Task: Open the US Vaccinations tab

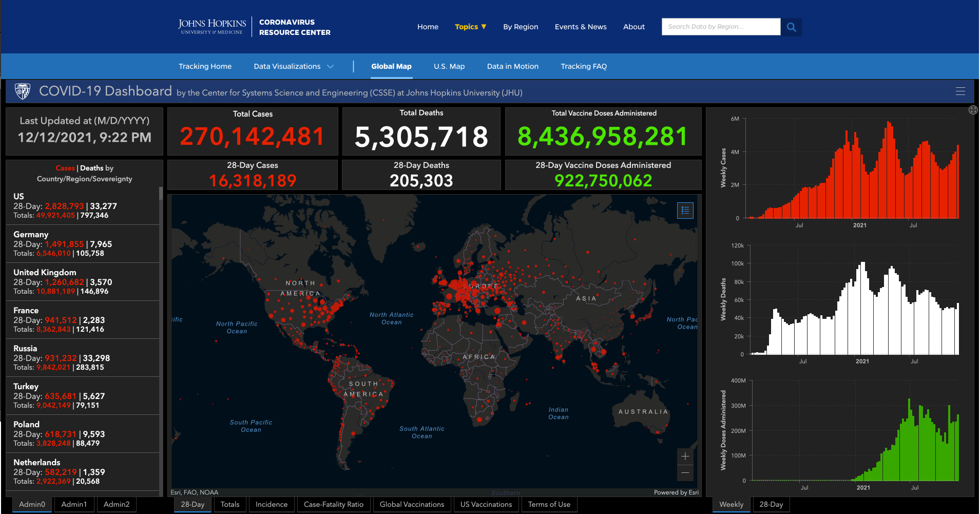Action: pos(486,504)
